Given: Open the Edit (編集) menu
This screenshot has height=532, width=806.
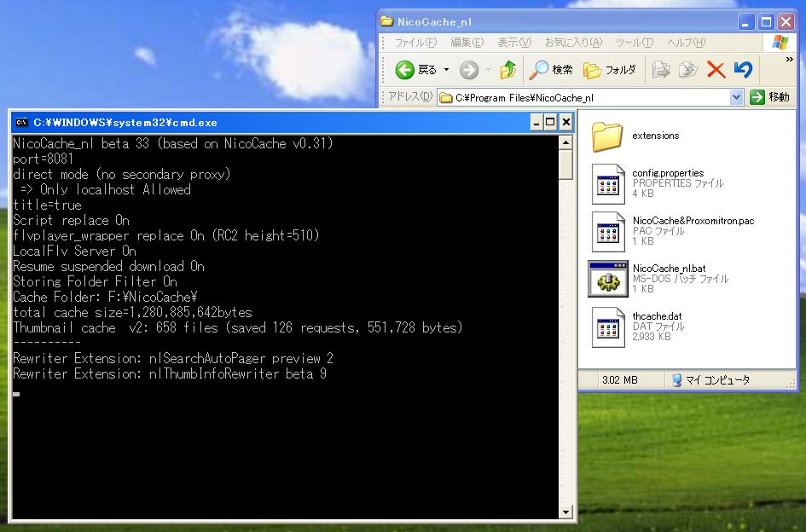Looking at the screenshot, I should click(467, 43).
